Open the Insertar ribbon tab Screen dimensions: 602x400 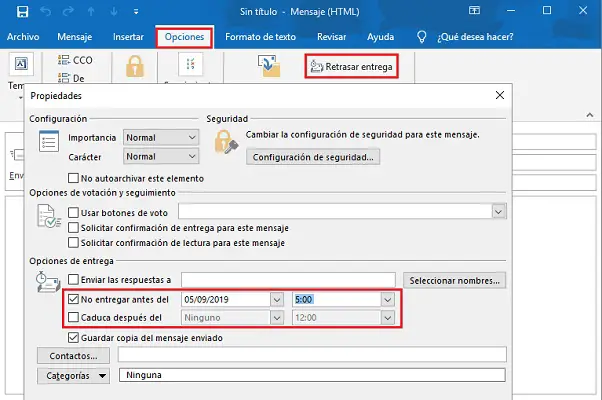pyautogui.click(x=128, y=38)
